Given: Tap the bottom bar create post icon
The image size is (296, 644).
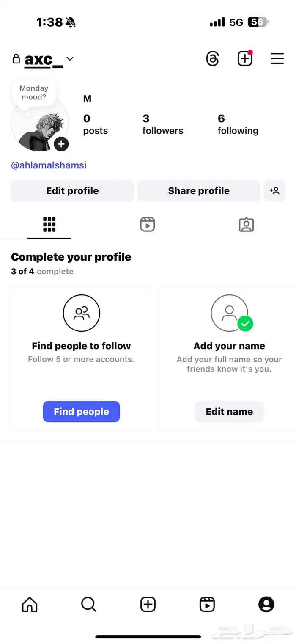Looking at the screenshot, I should (x=148, y=604).
